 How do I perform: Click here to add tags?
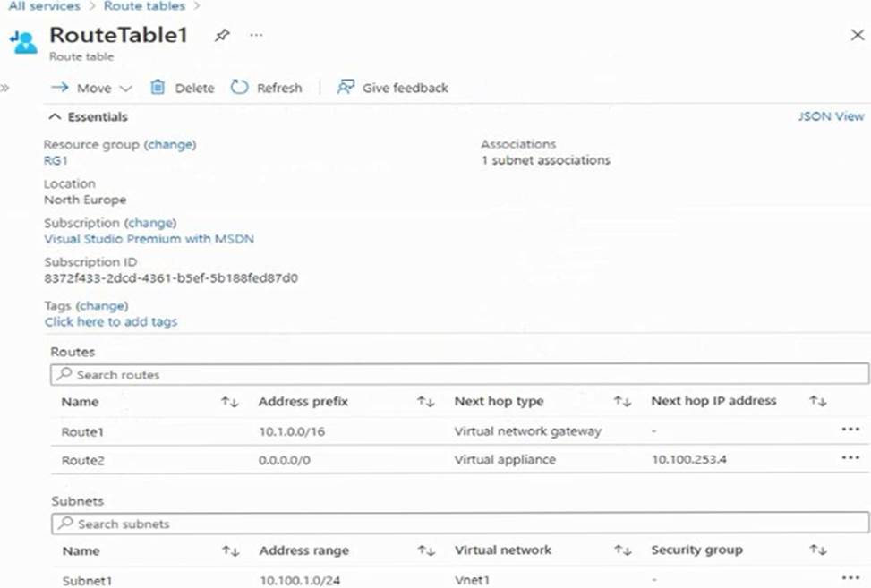coord(111,321)
